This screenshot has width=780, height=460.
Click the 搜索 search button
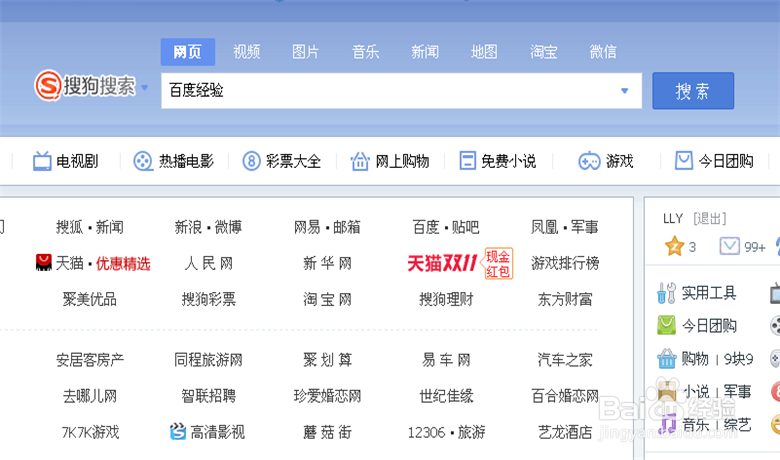pyautogui.click(x=693, y=91)
